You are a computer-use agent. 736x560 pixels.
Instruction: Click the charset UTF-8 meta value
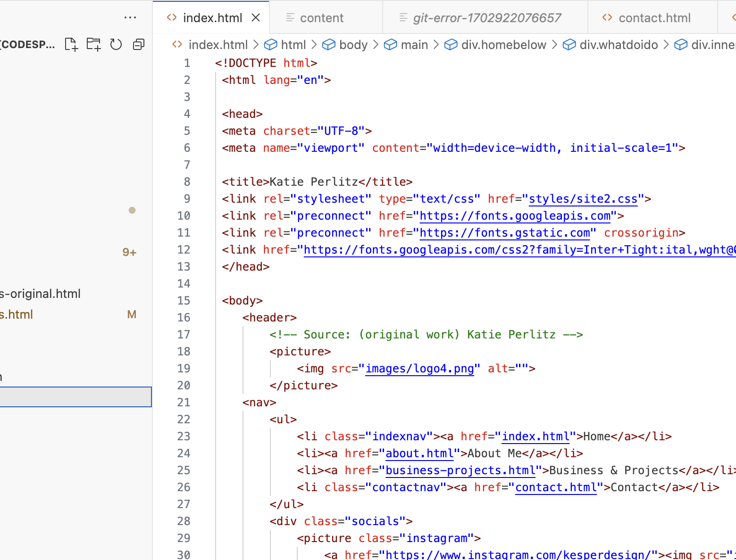(x=342, y=131)
